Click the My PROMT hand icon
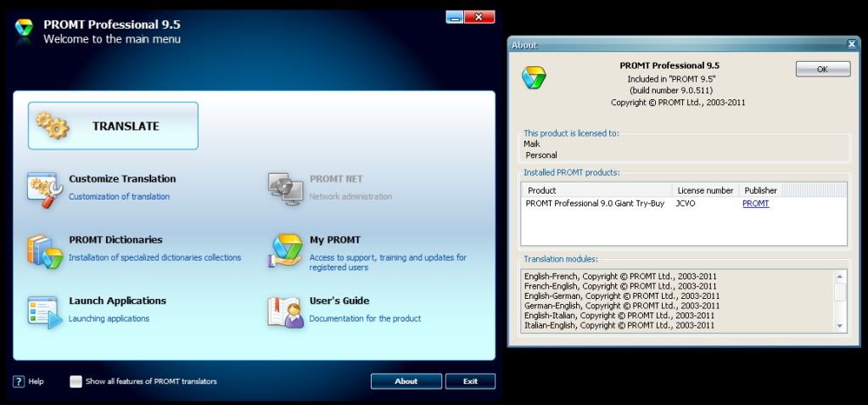Viewport: 868px width, 405px height. tap(286, 250)
